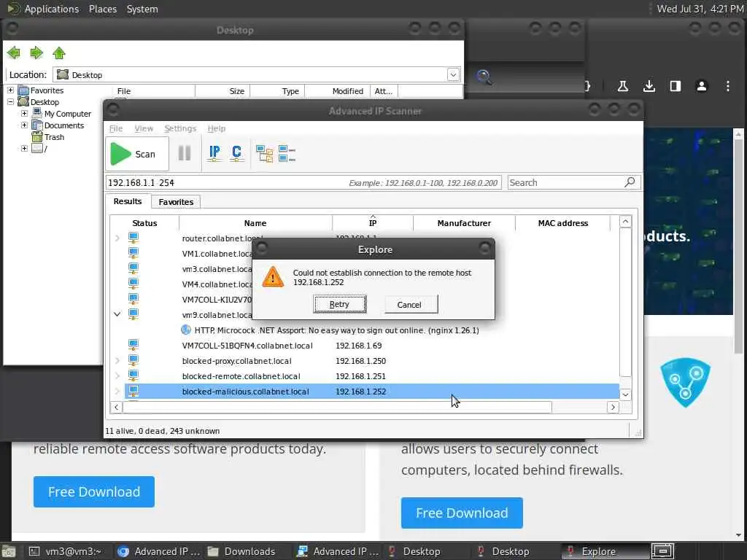Click the search magnifier in IP Scanner

(x=630, y=182)
